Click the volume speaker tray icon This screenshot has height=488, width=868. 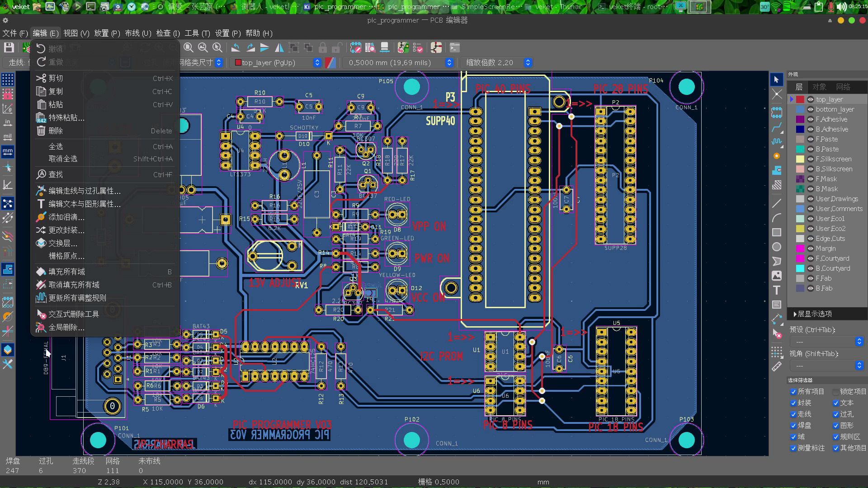(841, 7)
